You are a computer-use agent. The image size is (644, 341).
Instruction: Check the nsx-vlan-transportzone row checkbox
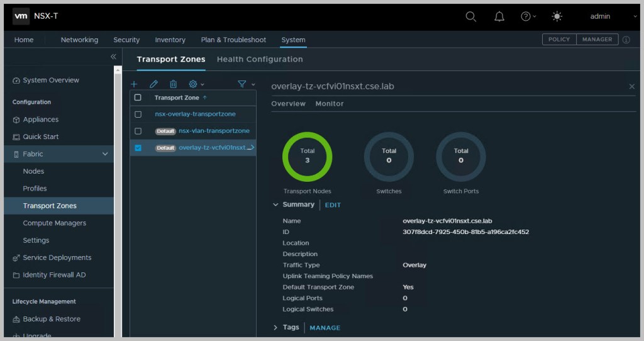tap(138, 131)
